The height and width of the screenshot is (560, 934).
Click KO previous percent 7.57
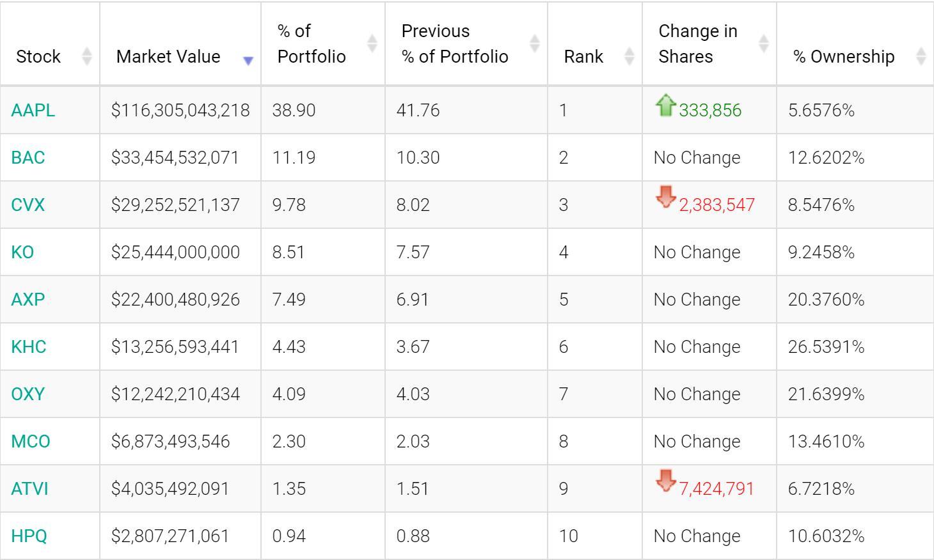pyautogui.click(x=413, y=252)
